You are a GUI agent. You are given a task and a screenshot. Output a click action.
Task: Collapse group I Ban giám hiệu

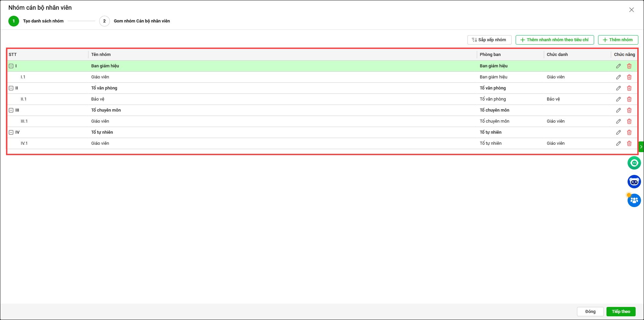[x=11, y=66]
